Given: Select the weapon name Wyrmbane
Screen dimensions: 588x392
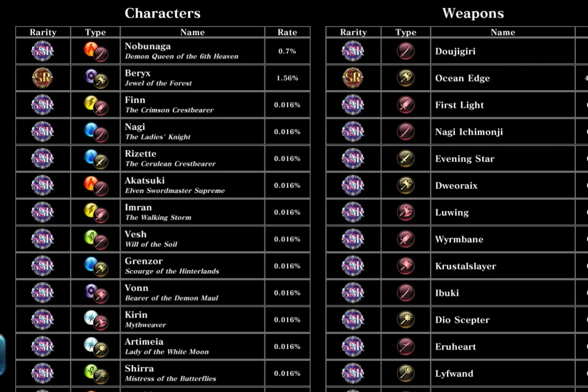Looking at the screenshot, I should pyautogui.click(x=459, y=239).
